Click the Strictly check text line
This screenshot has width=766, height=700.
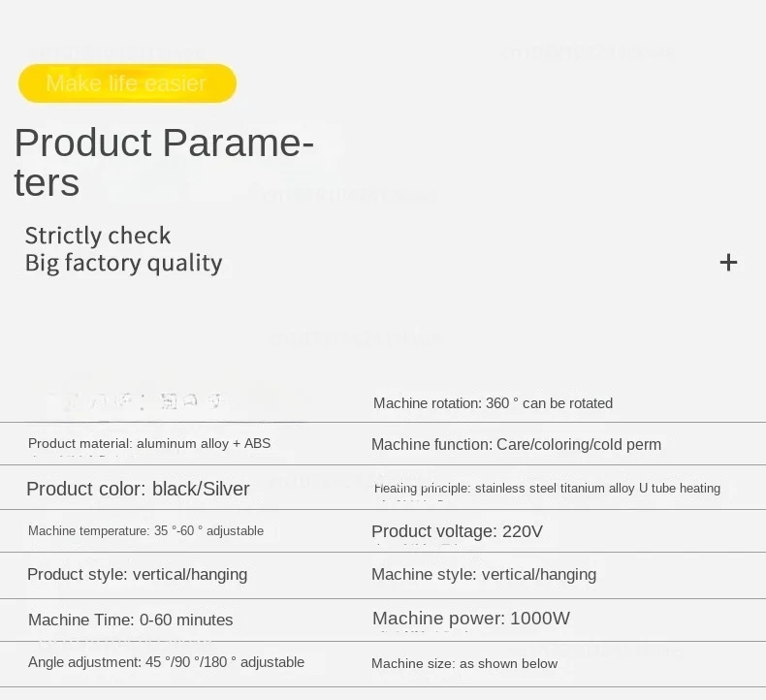98,236
